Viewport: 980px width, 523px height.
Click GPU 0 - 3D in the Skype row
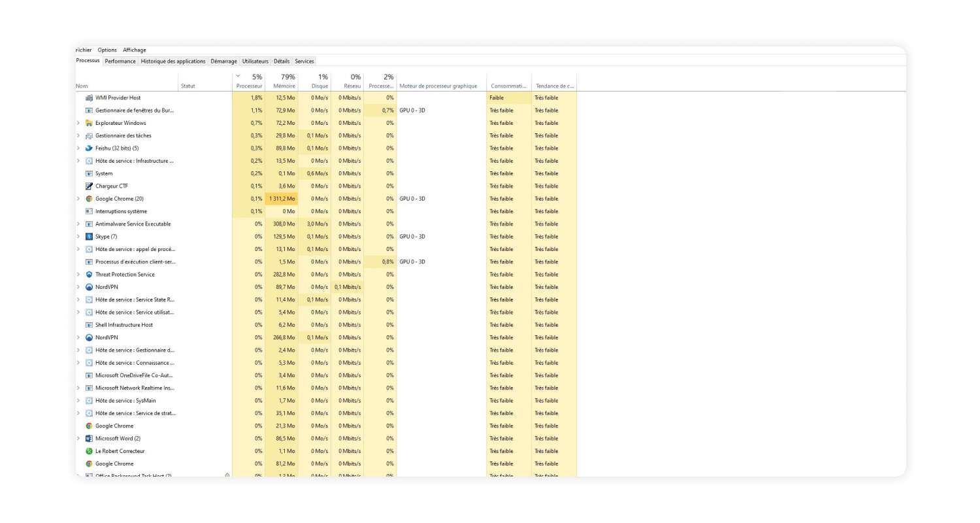pyautogui.click(x=412, y=237)
